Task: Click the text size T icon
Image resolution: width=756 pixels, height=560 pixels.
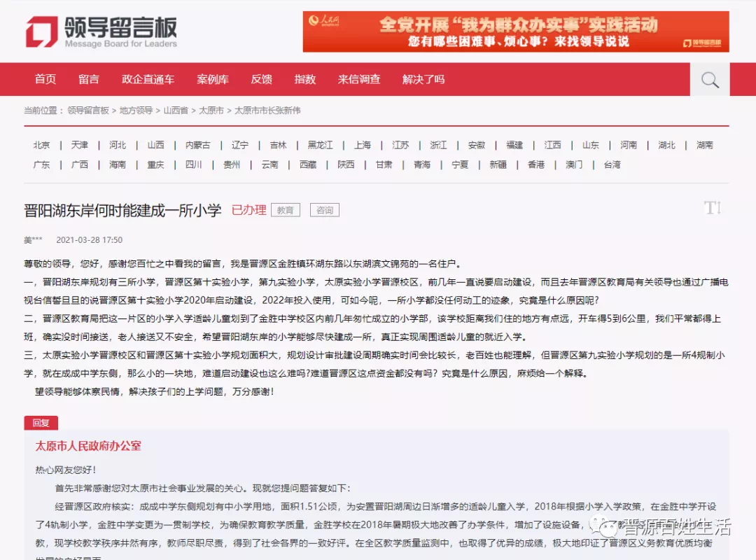Action: click(712, 208)
